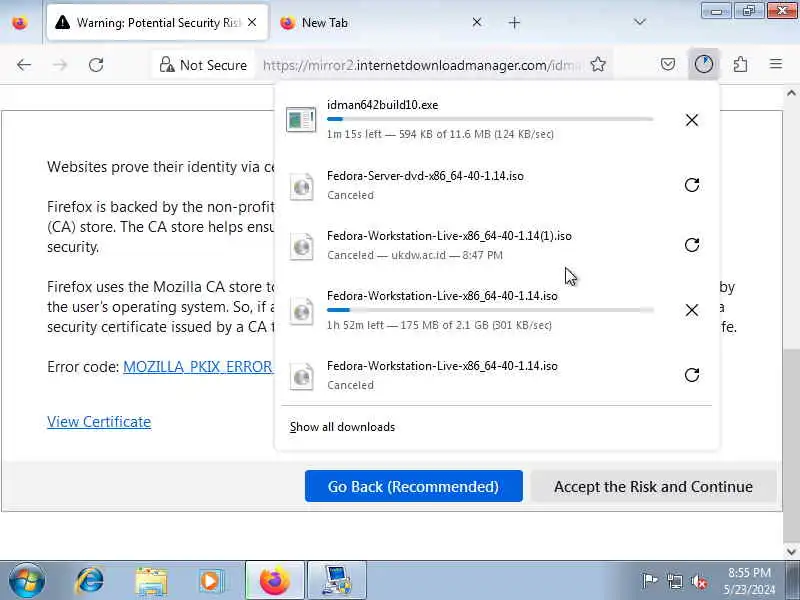Retry Fedora-Server-dvd iso download
This screenshot has height=600, width=800.
click(692, 185)
